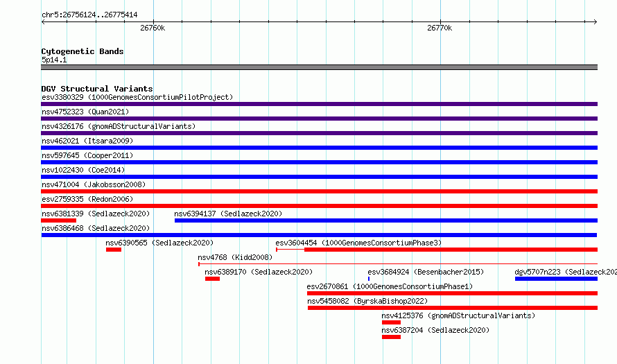This screenshot has height=364, width=617.
Task: Open nsv6381339 (Sedlazeck2020) label
Action: click(96, 214)
